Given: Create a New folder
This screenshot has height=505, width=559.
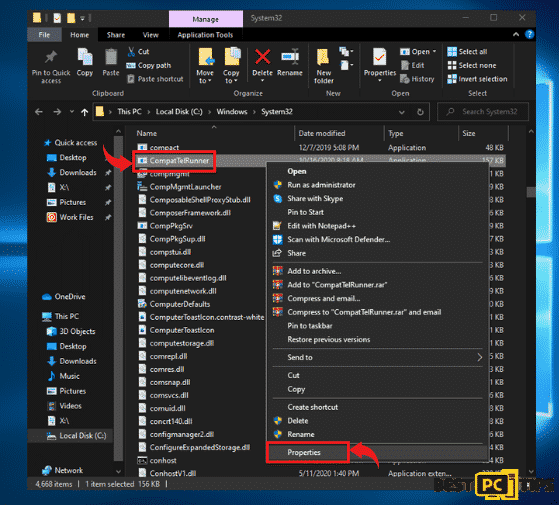Looking at the screenshot, I should [x=323, y=66].
